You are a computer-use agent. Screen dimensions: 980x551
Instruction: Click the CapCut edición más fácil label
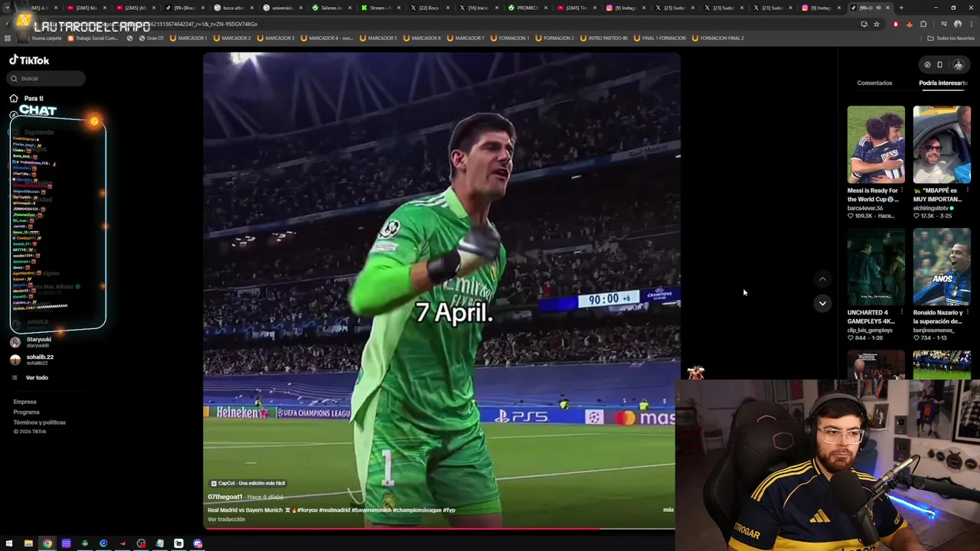pos(248,483)
